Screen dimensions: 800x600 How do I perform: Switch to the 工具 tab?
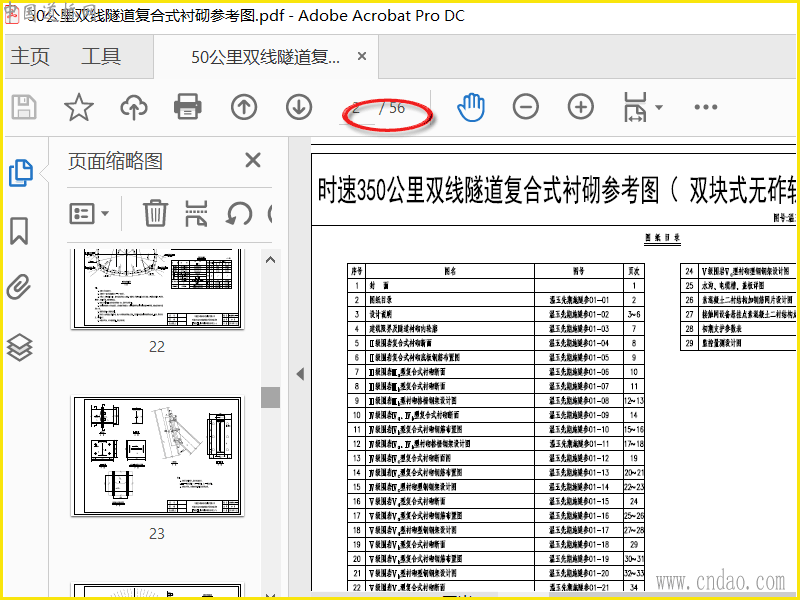[x=101, y=56]
